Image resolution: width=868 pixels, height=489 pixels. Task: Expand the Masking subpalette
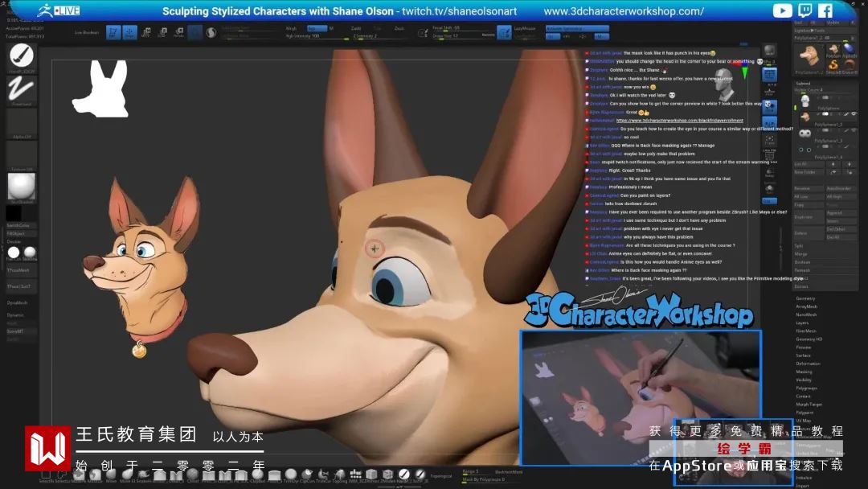coord(804,372)
